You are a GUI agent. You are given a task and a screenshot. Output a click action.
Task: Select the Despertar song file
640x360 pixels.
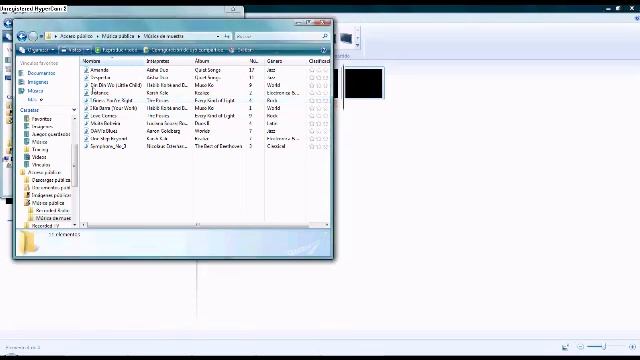[100, 78]
